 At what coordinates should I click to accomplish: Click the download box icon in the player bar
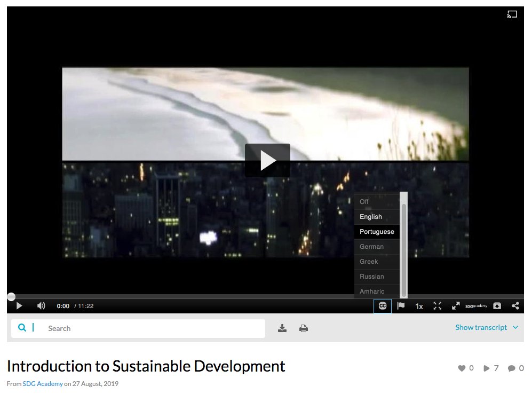click(497, 306)
